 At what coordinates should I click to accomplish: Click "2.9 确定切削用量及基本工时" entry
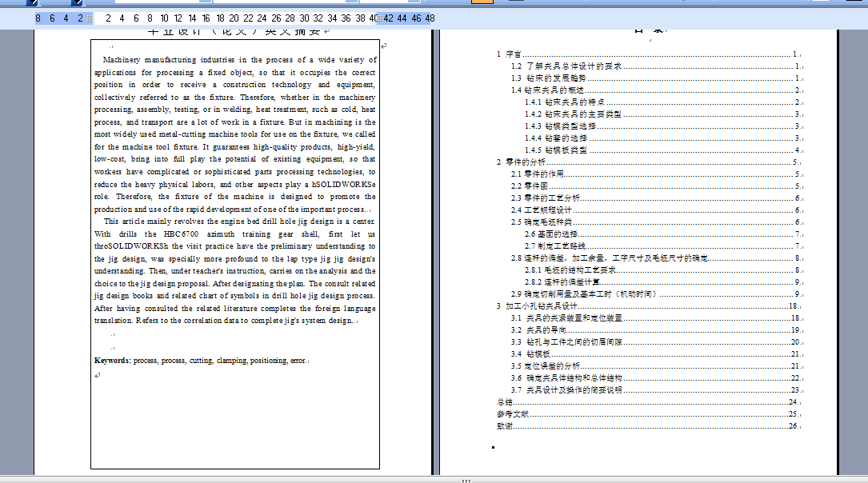coord(655,294)
